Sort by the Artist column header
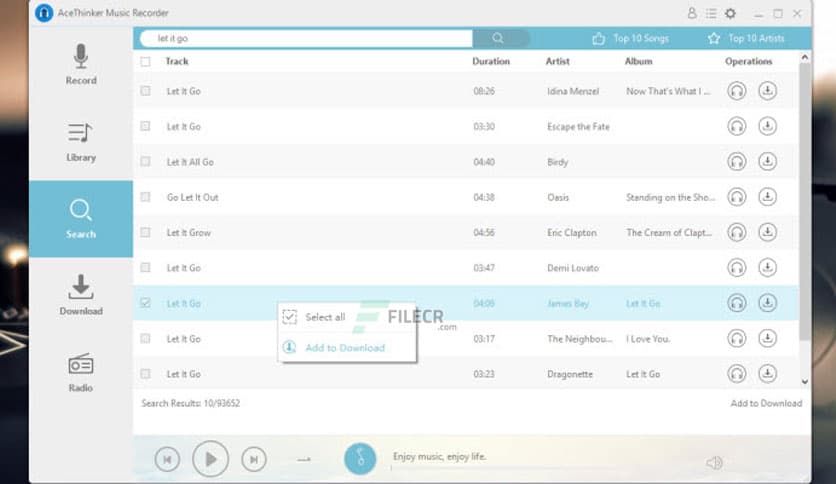Image resolution: width=836 pixels, height=484 pixels. point(558,61)
